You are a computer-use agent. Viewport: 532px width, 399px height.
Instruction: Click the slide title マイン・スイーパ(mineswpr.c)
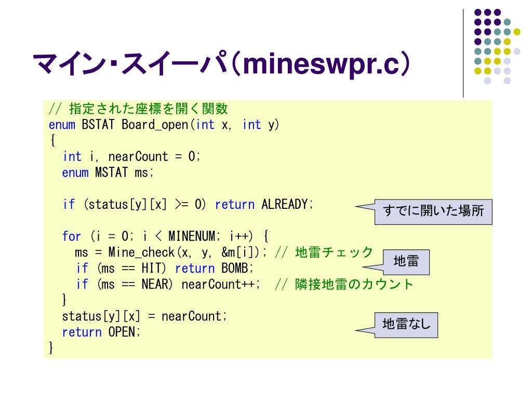pos(221,63)
